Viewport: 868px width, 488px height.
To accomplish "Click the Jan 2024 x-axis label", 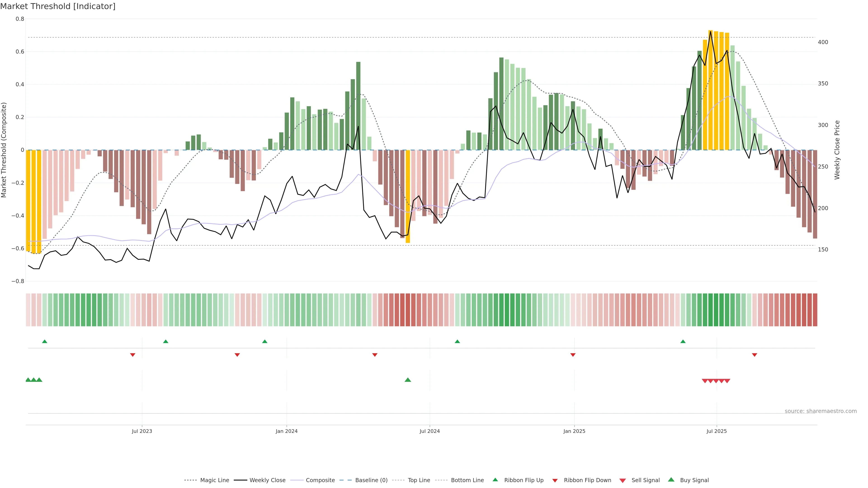I will (x=286, y=431).
